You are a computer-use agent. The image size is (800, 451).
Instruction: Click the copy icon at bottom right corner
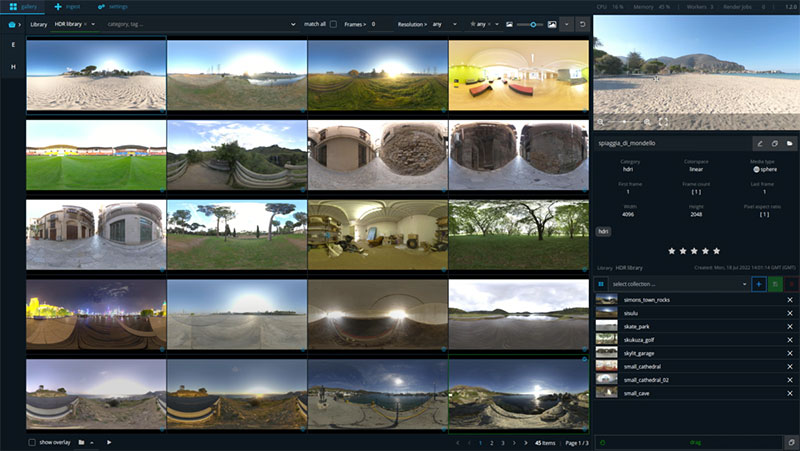(791, 442)
